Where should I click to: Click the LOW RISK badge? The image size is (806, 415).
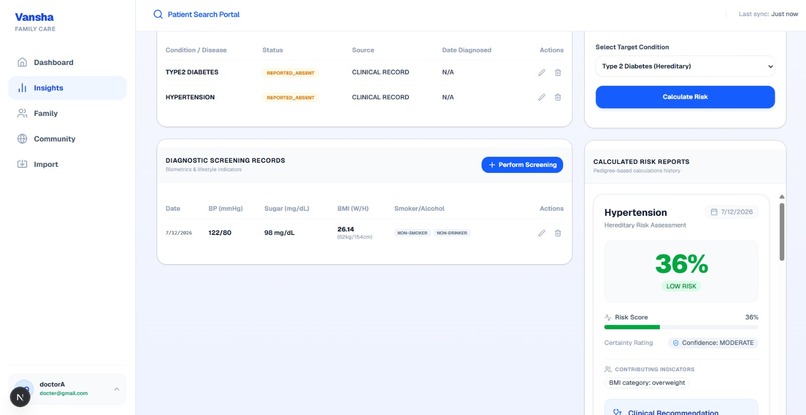(x=681, y=286)
